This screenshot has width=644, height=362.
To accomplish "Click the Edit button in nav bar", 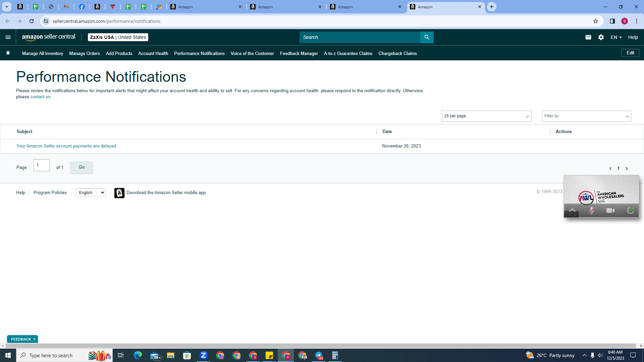I will point(630,53).
